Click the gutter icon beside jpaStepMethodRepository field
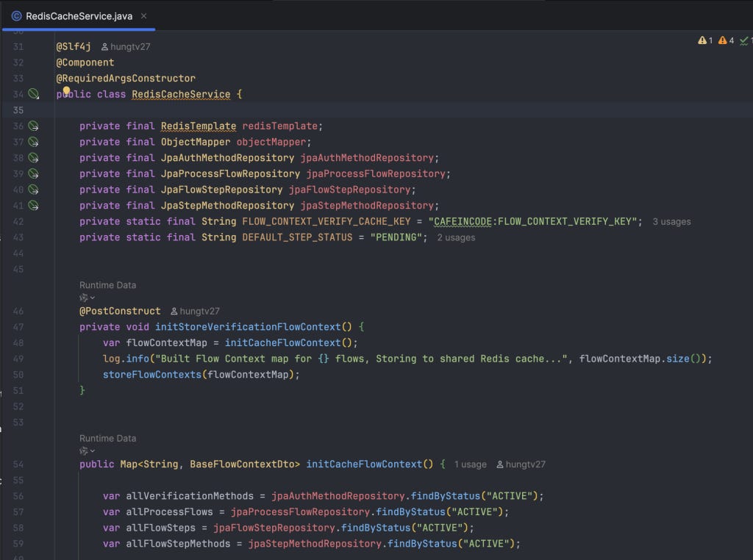753x560 pixels. click(33, 205)
